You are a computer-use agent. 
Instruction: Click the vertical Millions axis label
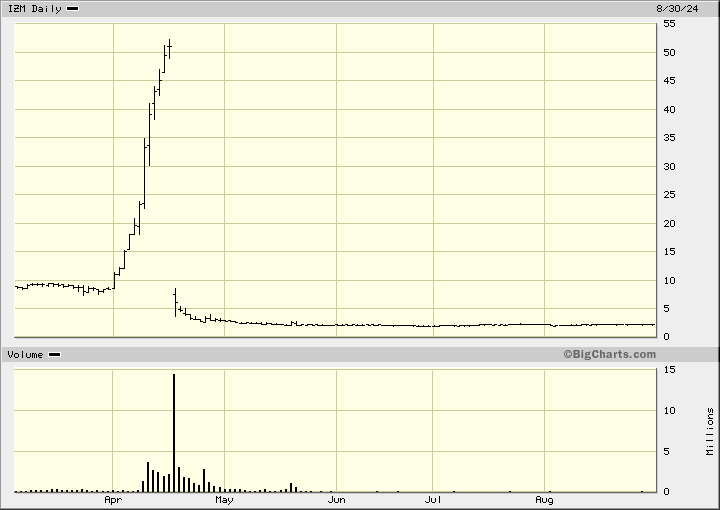709,431
